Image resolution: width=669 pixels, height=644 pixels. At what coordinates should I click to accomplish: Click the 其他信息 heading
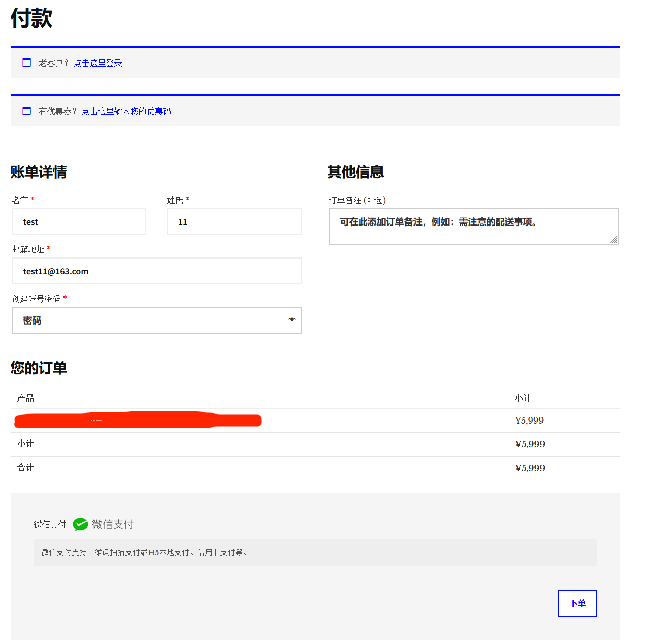[x=356, y=172]
